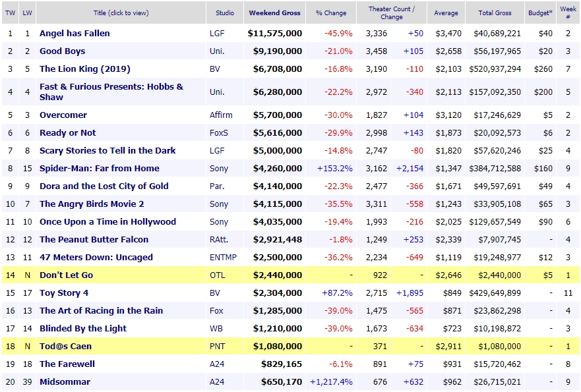Select the -1.8% change value
Image resolution: width=581 pixels, height=392 pixels.
point(340,240)
